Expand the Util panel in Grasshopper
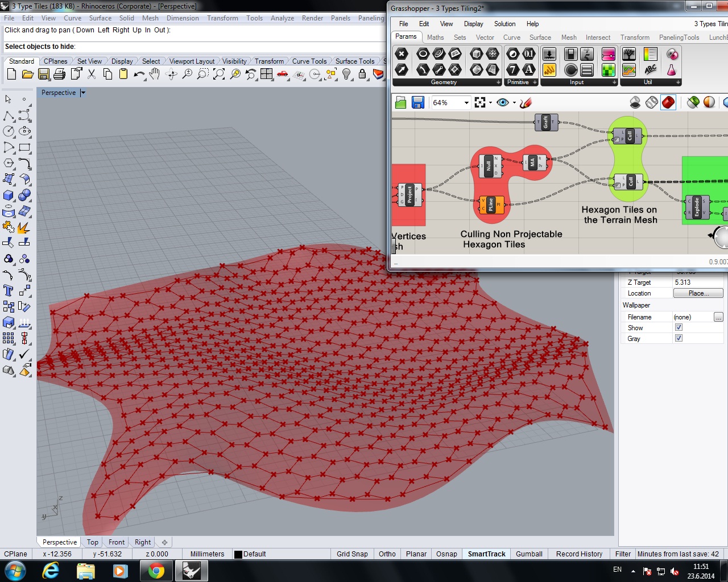The height and width of the screenshot is (582, 728). tap(678, 82)
